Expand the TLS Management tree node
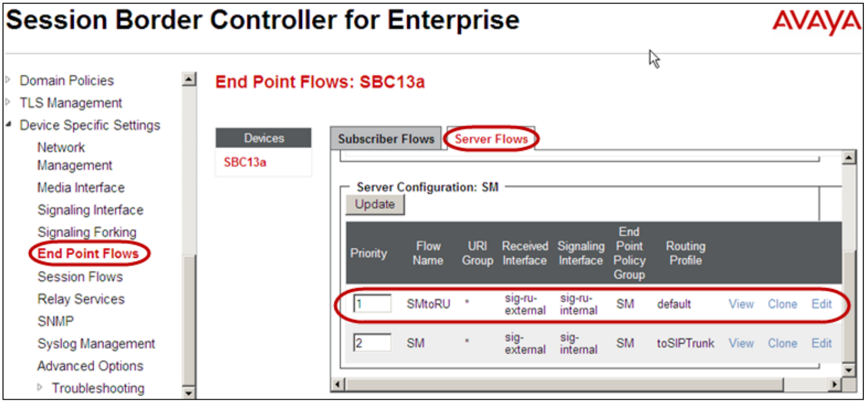This screenshot has height=402, width=868. click(x=8, y=103)
